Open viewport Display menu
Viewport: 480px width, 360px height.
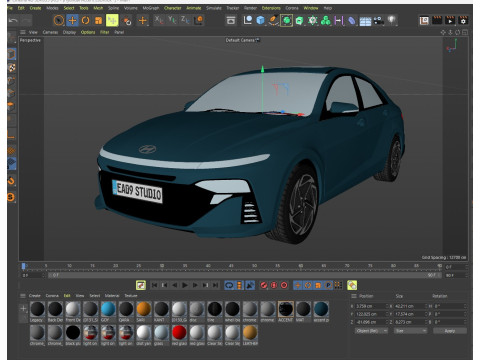[69, 32]
